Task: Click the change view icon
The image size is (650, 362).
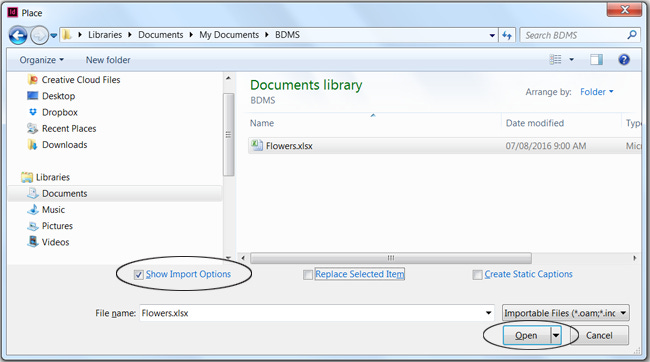Action: 555,60
